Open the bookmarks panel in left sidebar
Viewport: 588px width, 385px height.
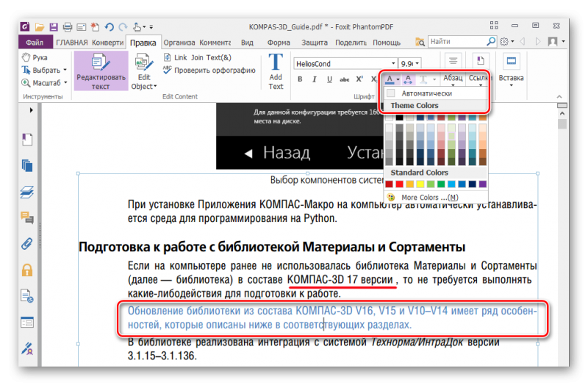(27, 140)
